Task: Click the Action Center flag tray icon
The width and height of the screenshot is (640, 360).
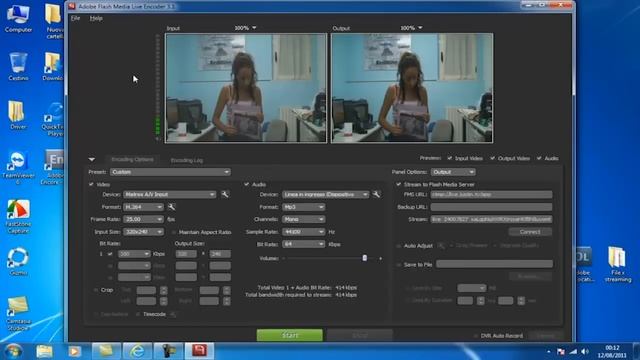Action: click(x=561, y=351)
